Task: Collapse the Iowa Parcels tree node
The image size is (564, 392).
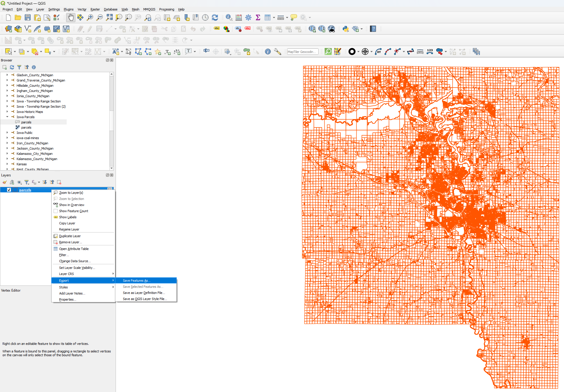Action: tap(7, 117)
